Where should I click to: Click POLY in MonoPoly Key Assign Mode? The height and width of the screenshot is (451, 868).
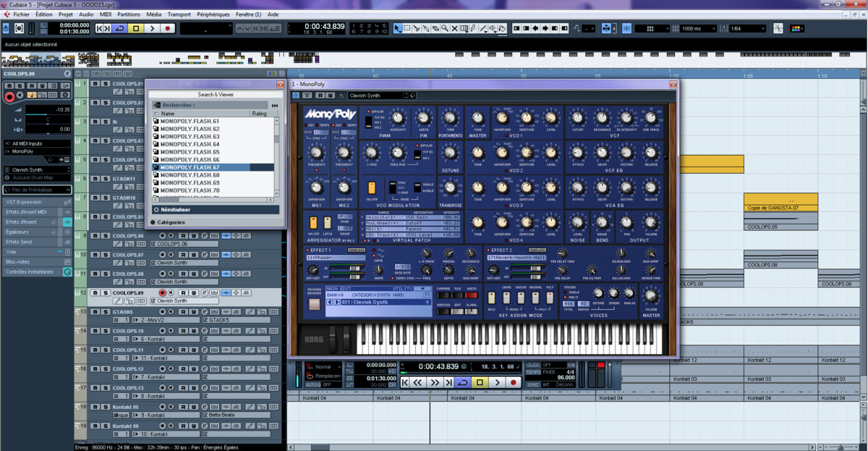tap(548, 297)
